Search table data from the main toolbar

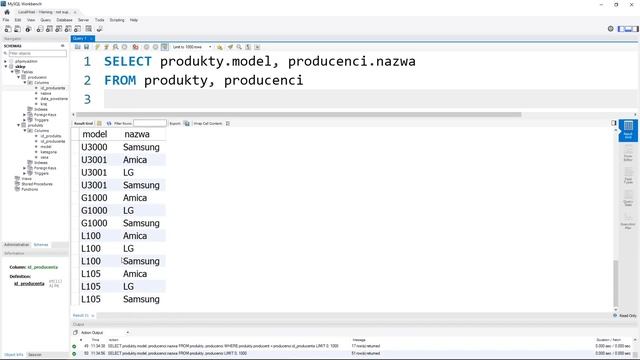(x=89, y=29)
